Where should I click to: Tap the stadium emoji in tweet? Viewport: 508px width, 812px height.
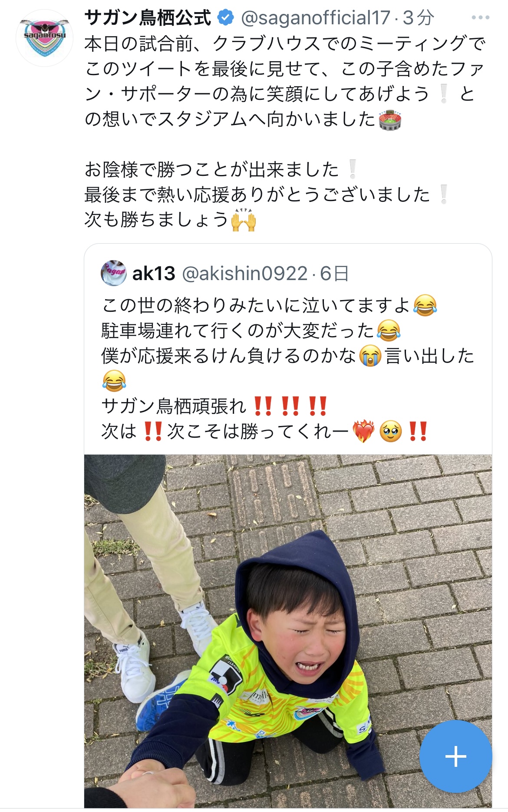coord(390,120)
